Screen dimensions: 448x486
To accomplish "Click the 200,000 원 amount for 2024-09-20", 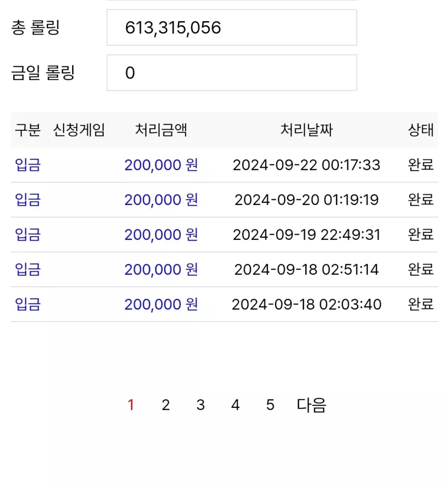I will coord(161,200).
